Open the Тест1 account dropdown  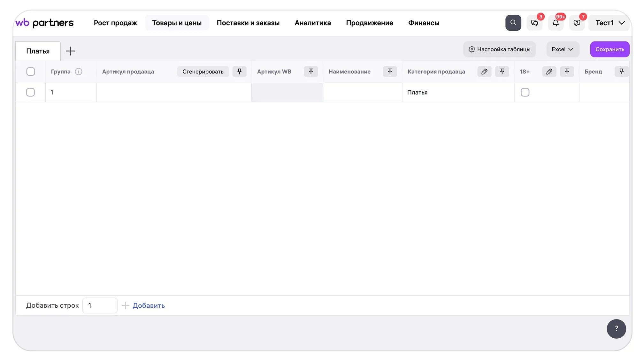[609, 23]
